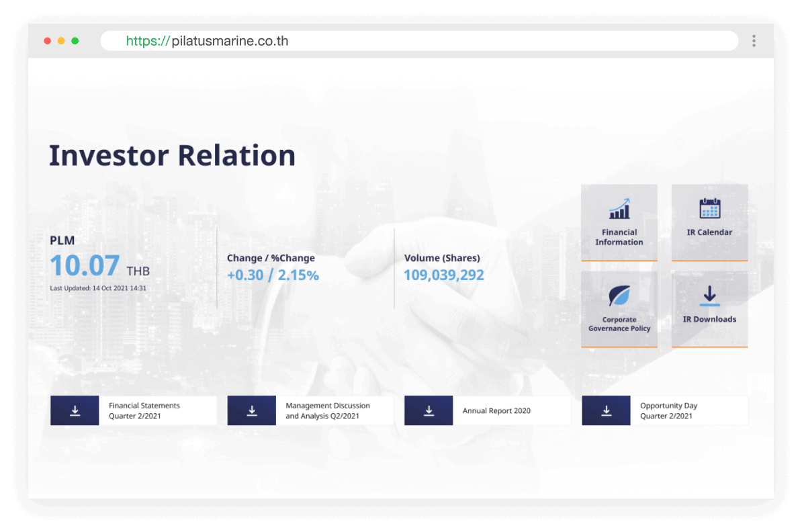Viewport: 802px width, 532px height.
Task: Click download icon for Opportunity Day Quarter 2/2021
Action: (606, 410)
